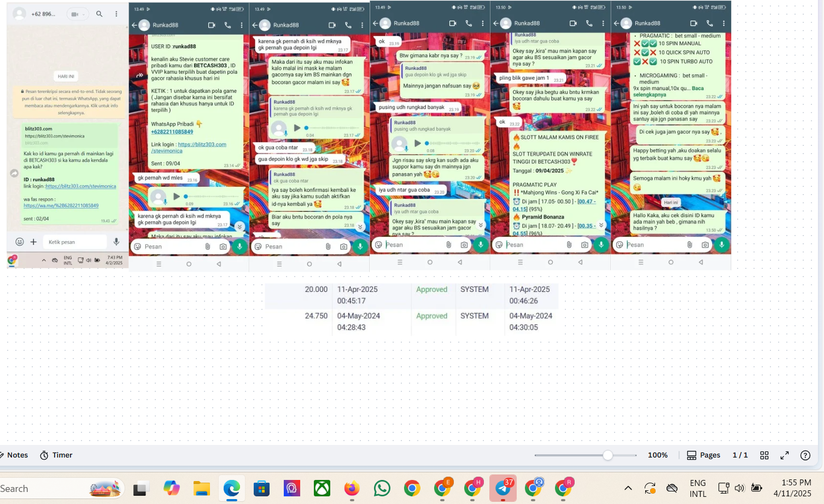824x504 pixels.
Task: Click progress dot of the 0.04 voice message
Action: click(306, 128)
